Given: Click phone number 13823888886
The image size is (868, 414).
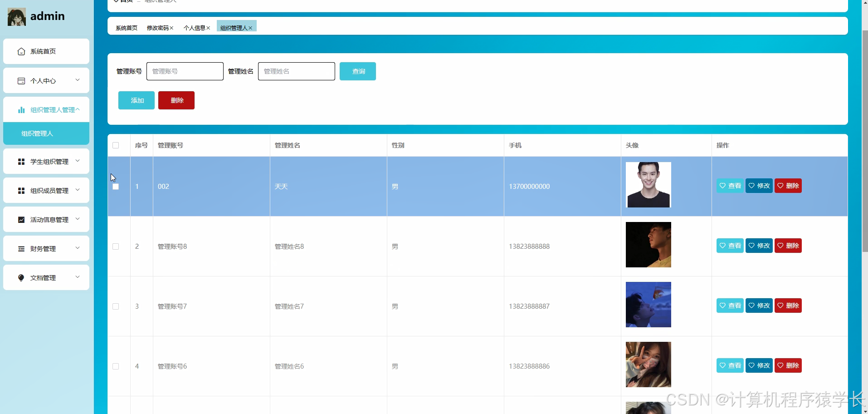Looking at the screenshot, I should (x=529, y=366).
